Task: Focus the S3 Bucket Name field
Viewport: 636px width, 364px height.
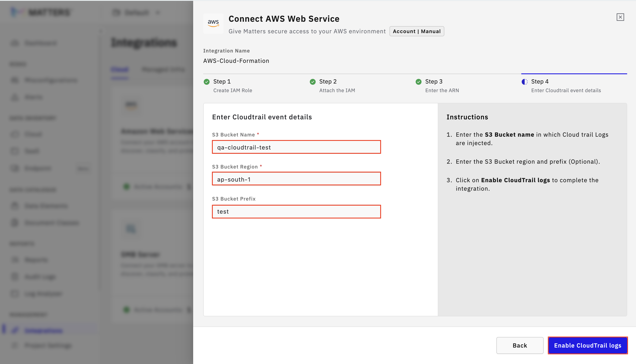Action: click(x=296, y=147)
